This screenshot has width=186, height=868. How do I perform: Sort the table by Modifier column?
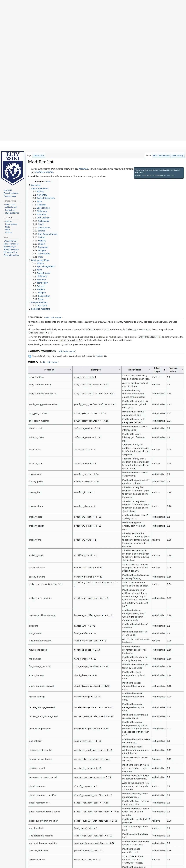[50, 370]
